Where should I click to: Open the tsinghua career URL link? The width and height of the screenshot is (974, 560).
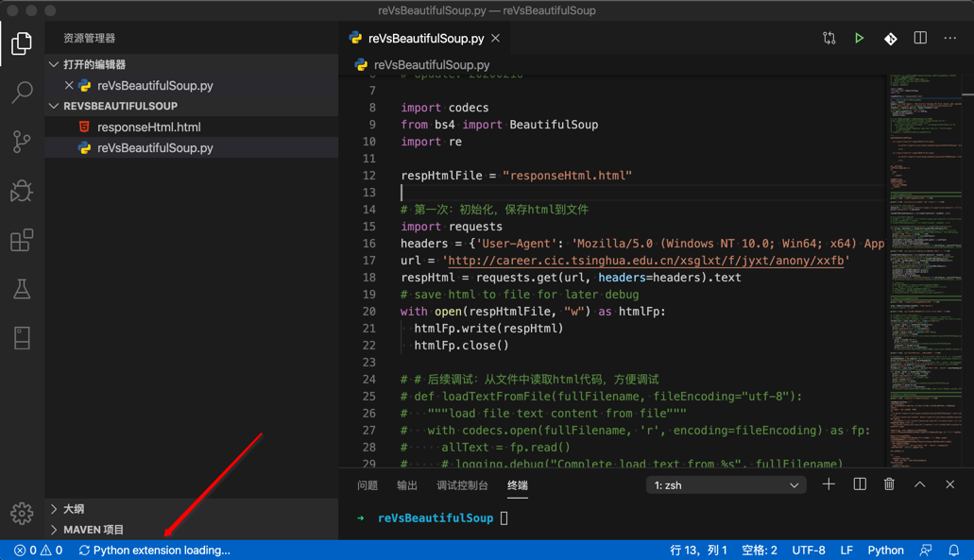(645, 261)
